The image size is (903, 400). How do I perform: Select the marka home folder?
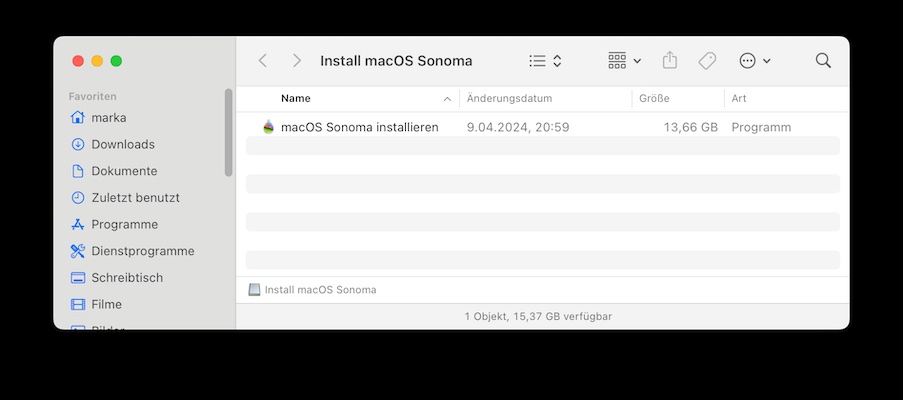click(108, 117)
